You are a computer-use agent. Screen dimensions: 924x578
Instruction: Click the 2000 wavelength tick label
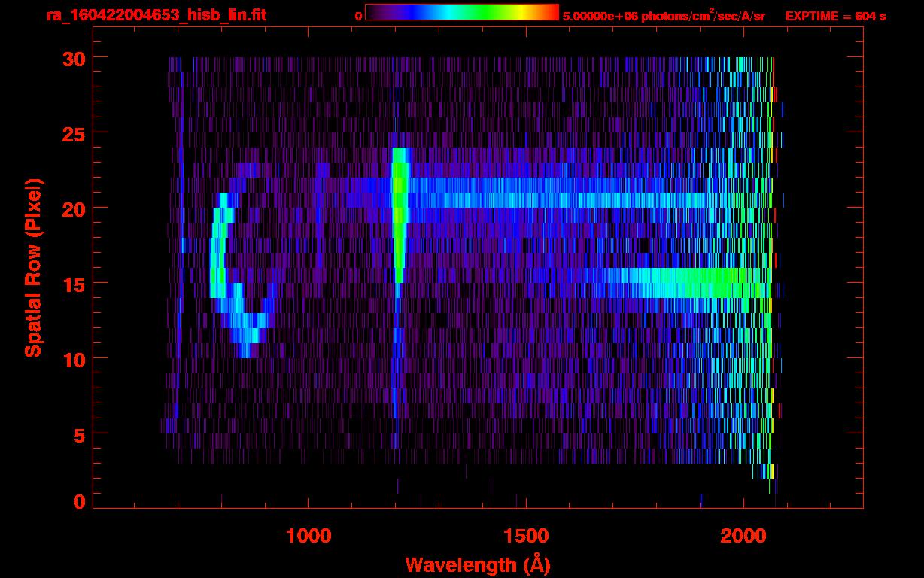(x=743, y=536)
